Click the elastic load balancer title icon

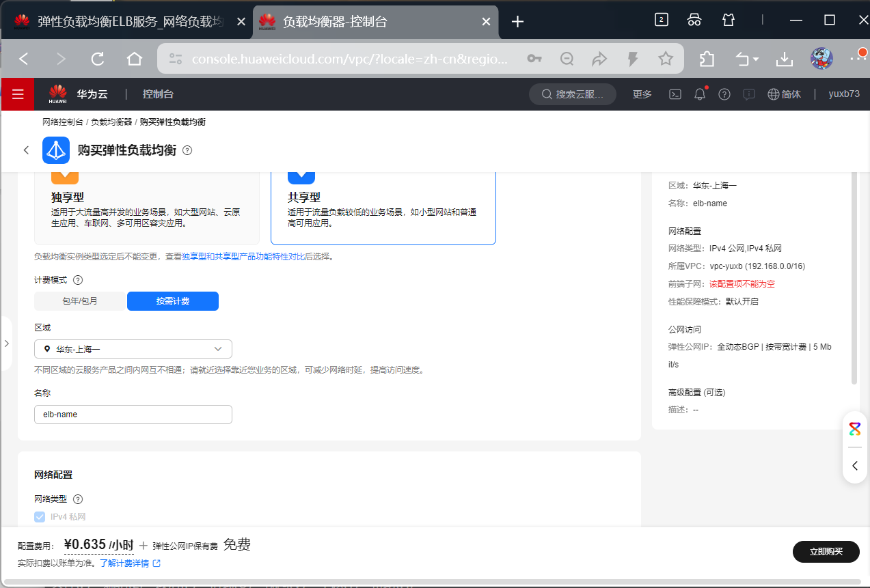(56, 150)
